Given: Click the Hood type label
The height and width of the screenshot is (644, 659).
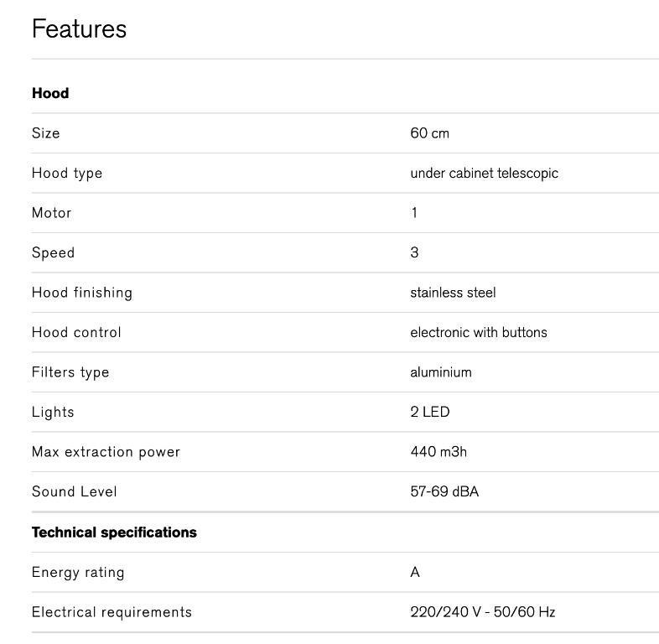Looking at the screenshot, I should (67, 174).
